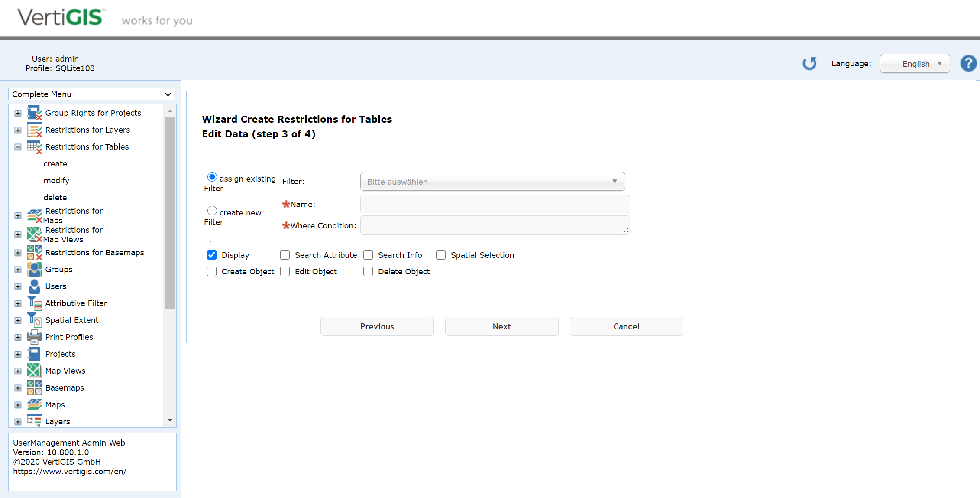The height and width of the screenshot is (498, 980).
Task: Select the Restrictions for Layers icon
Action: click(34, 130)
